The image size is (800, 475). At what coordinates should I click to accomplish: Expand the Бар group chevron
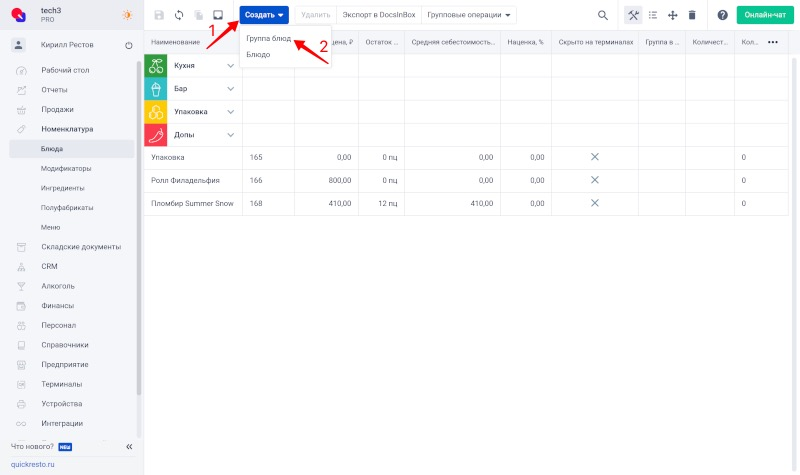231,89
